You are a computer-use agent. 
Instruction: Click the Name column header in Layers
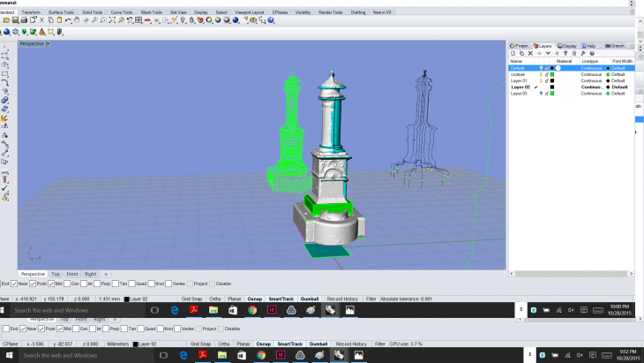click(517, 61)
